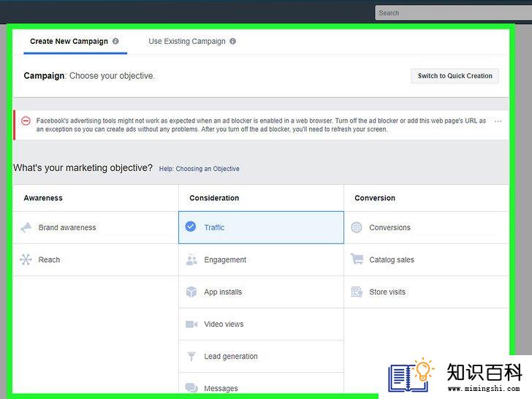The image size is (532, 399).
Task: Switch to the Create New Campaign tab
Action: pyautogui.click(x=75, y=42)
